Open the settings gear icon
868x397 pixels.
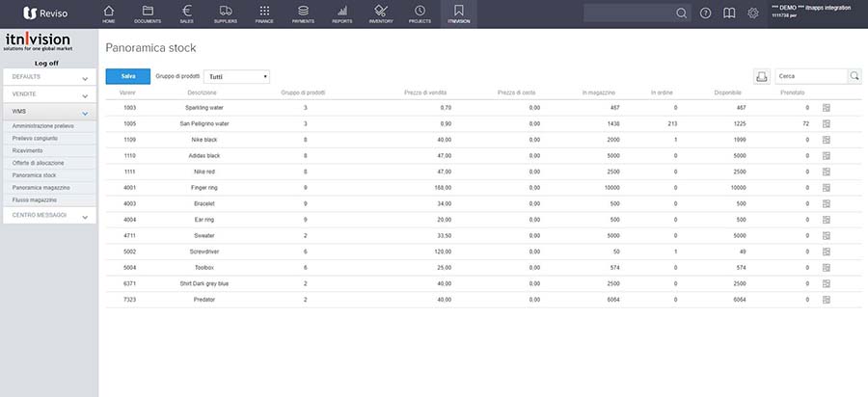753,13
